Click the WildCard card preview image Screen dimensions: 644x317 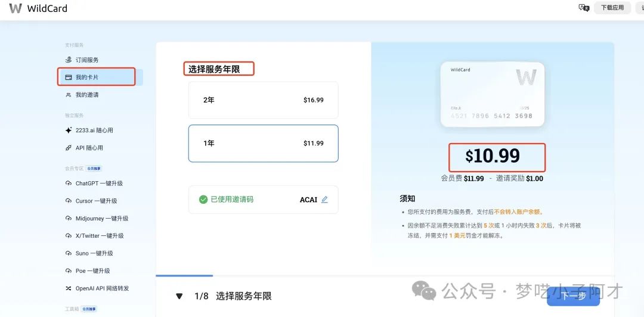coord(492,94)
